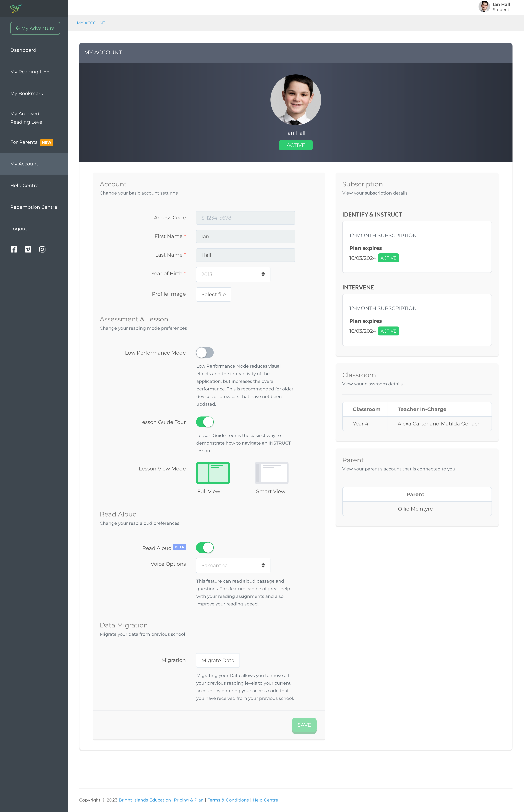Viewport: 524px width, 812px height.
Task: Disable the Lesson Guide Tour toggle
Action: (205, 422)
